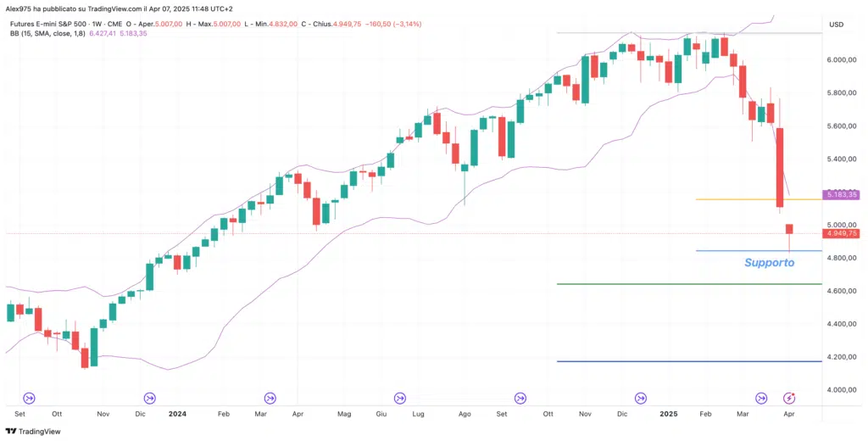Open the rollover event icon near Mar 2024

coord(270,397)
